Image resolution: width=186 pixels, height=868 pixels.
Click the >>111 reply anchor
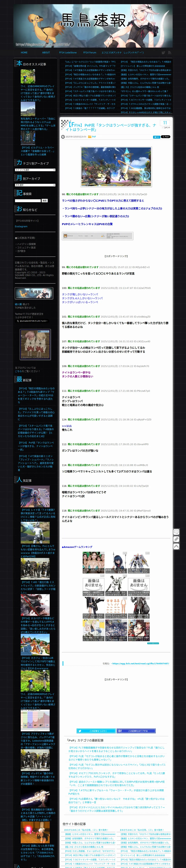coord(67,426)
